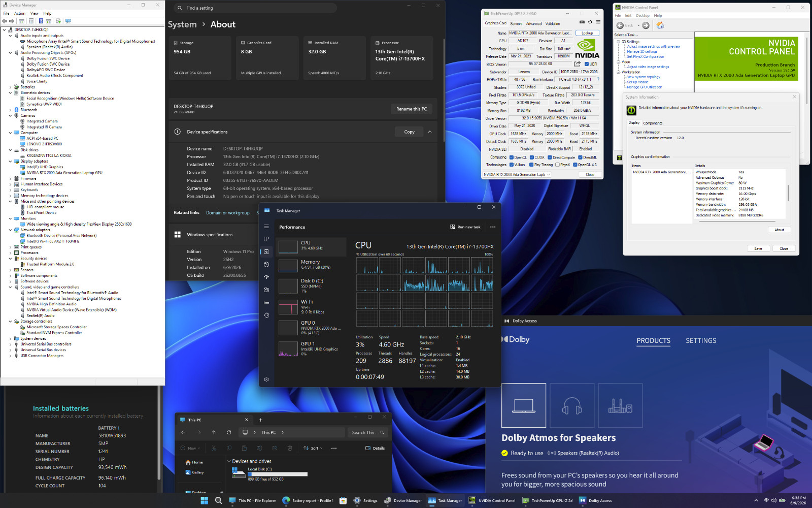
Task: Toggle UEFI checkbox in GPU-Z
Action: coord(587,64)
